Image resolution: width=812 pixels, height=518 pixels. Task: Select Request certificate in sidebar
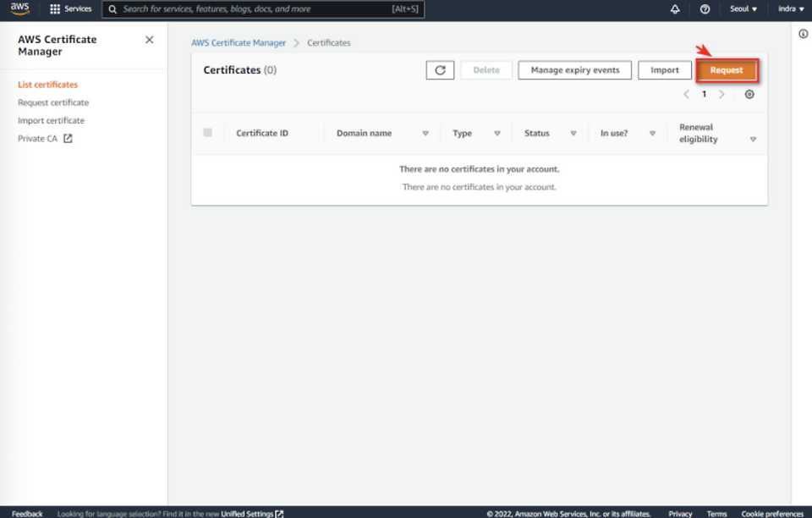[x=53, y=102]
